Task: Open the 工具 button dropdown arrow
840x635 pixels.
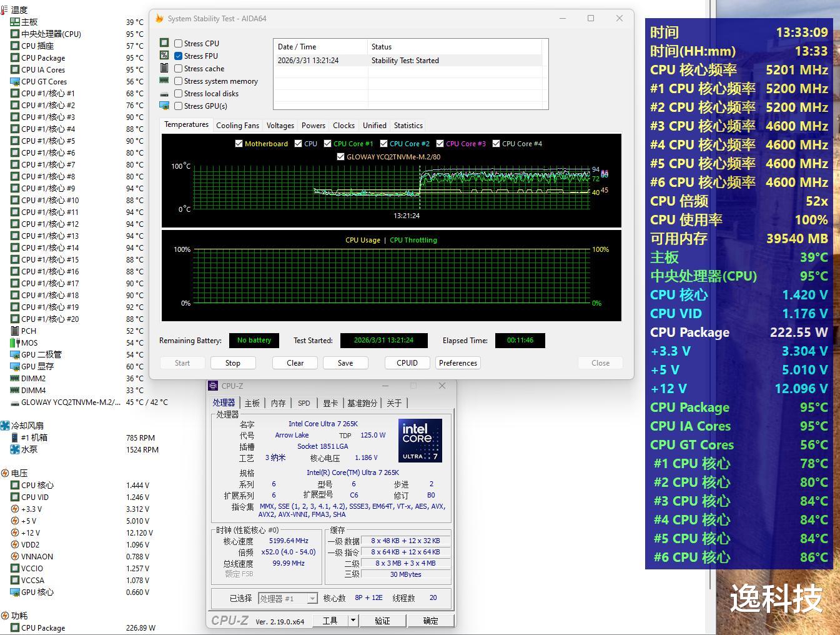Action: [x=353, y=621]
